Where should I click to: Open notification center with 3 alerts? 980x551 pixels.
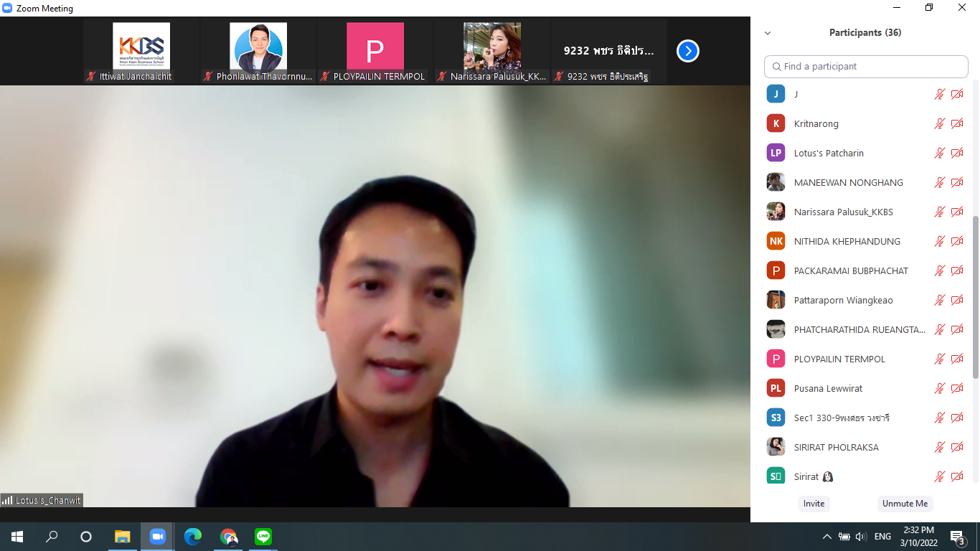pos(957,537)
